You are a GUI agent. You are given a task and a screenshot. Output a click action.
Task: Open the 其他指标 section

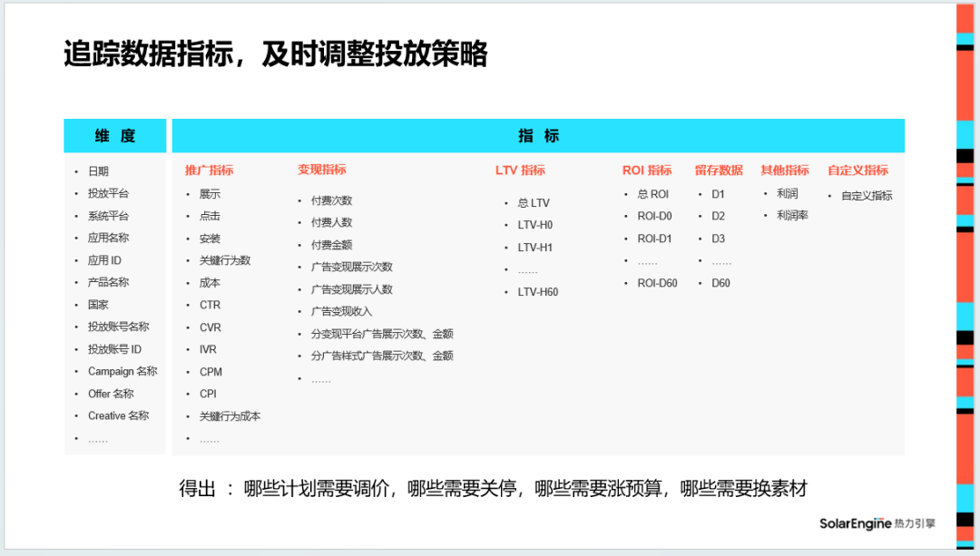point(786,170)
